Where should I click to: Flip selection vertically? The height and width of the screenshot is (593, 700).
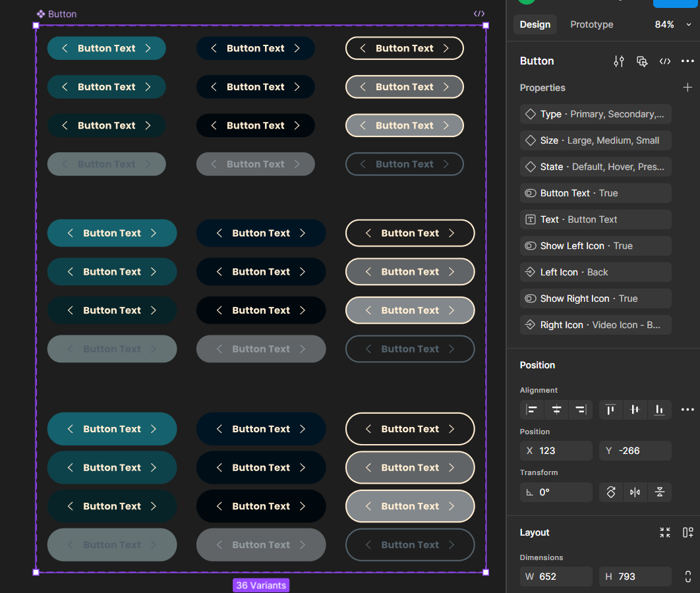659,492
